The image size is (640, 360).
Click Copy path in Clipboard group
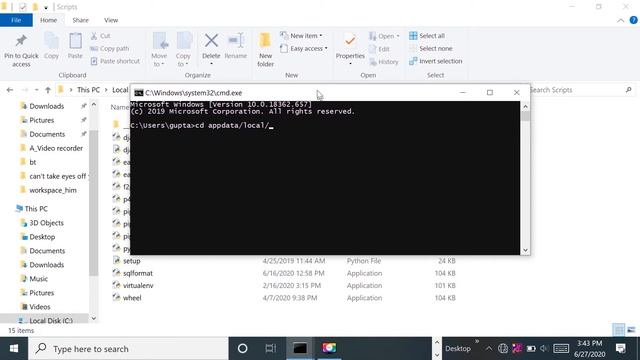click(x=109, y=49)
